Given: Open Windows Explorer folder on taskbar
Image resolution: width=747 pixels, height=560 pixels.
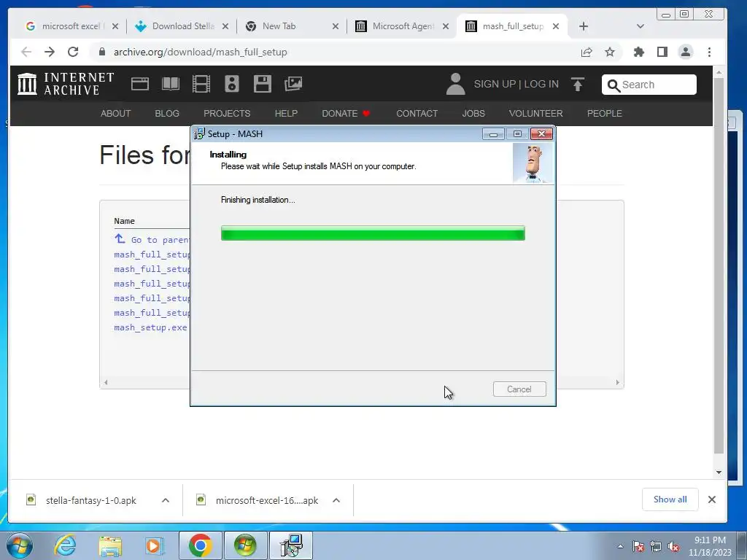Looking at the screenshot, I should (x=110, y=545).
